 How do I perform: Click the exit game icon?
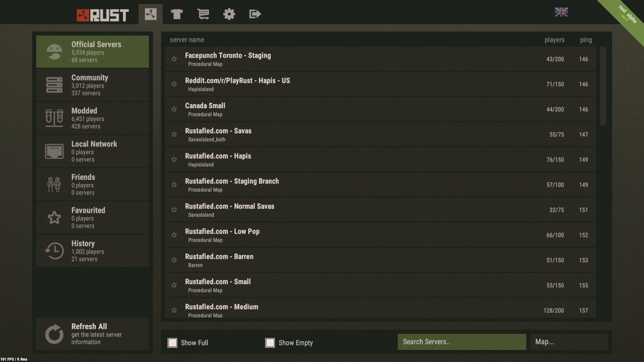tap(255, 14)
